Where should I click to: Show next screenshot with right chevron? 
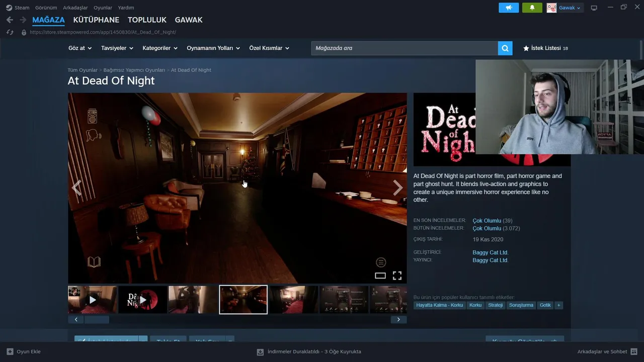(398, 188)
